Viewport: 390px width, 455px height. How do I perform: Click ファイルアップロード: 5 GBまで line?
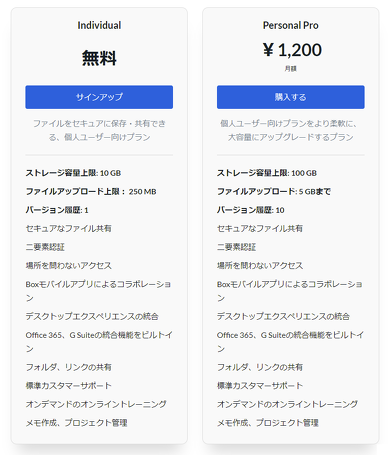[x=274, y=192]
